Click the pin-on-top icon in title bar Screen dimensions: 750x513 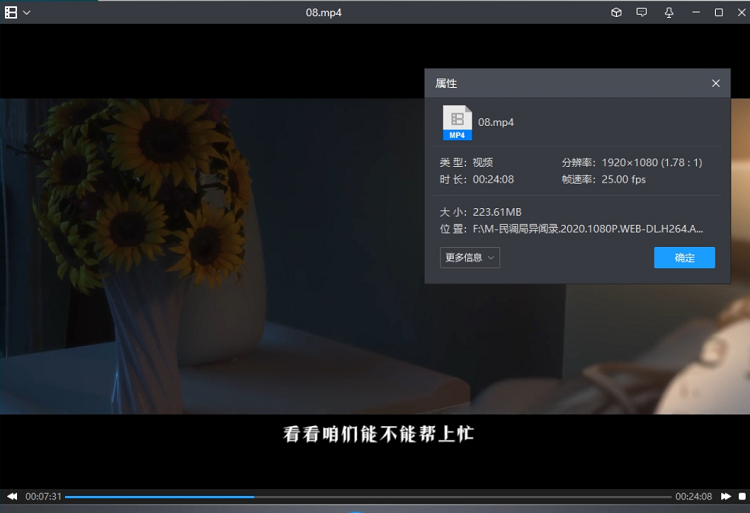pos(668,12)
